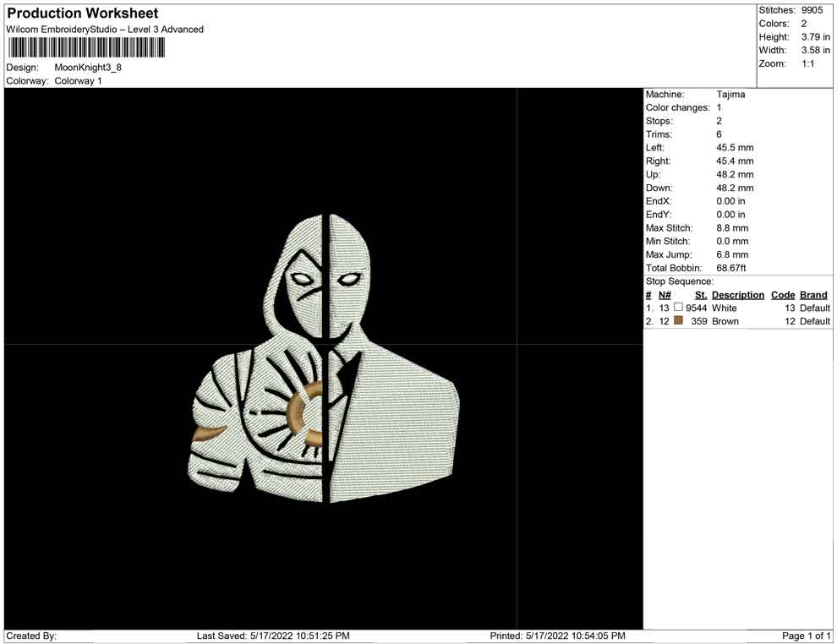This screenshot has height=644, width=837.
Task: Click the white color swatch in row 1
Action: click(678, 308)
